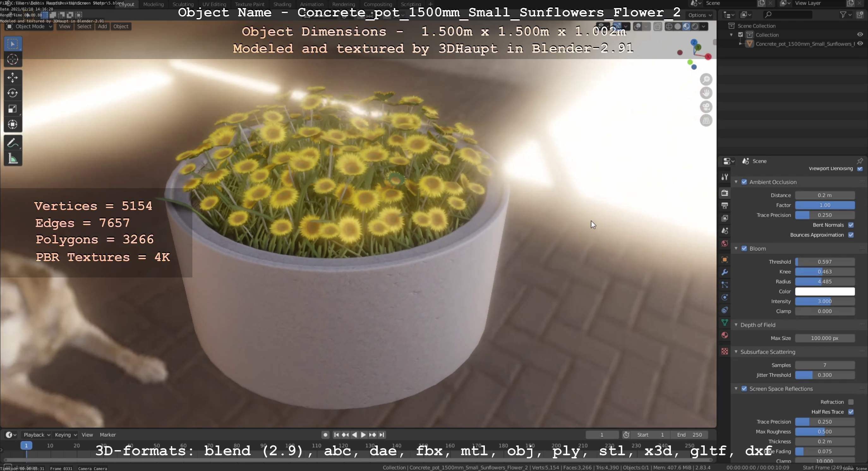Open the outliner filter dropdown
The width and height of the screenshot is (868, 471).
point(846,15)
